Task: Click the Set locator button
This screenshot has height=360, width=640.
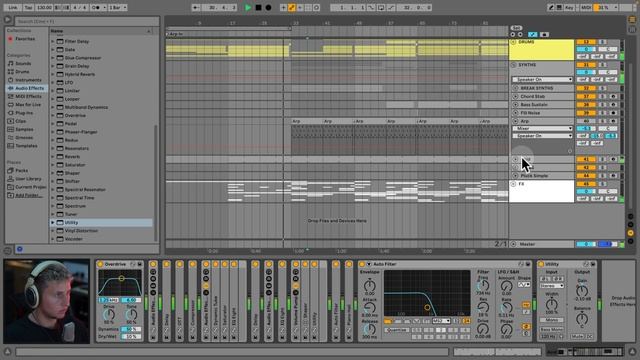Action: [516, 28]
